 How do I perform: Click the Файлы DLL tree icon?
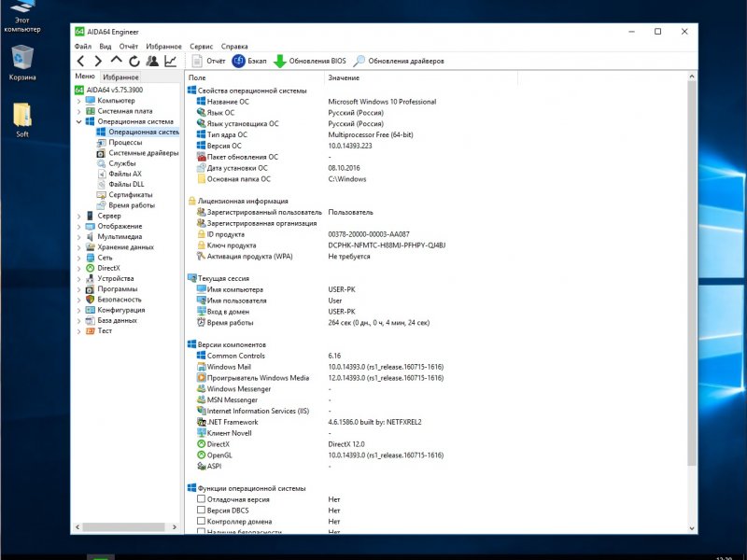[101, 184]
